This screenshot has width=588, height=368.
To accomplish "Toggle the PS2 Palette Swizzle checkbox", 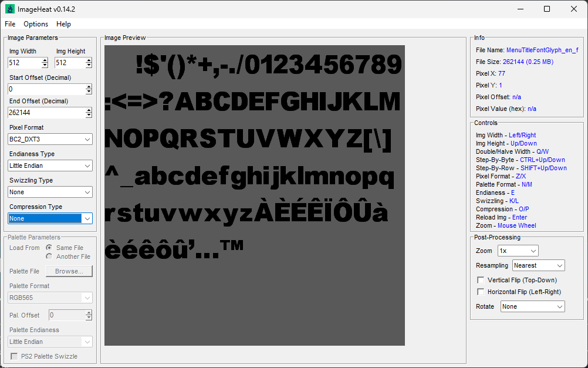I will point(14,356).
